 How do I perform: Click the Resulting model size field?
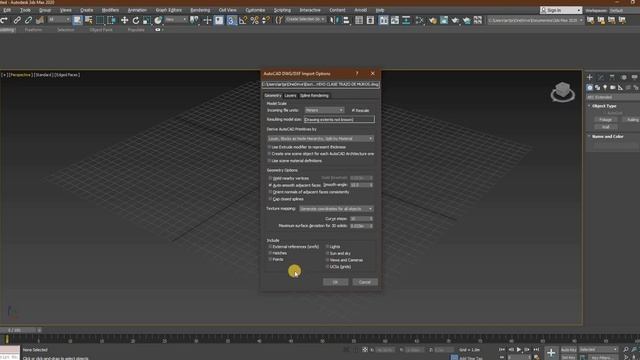[339, 120]
